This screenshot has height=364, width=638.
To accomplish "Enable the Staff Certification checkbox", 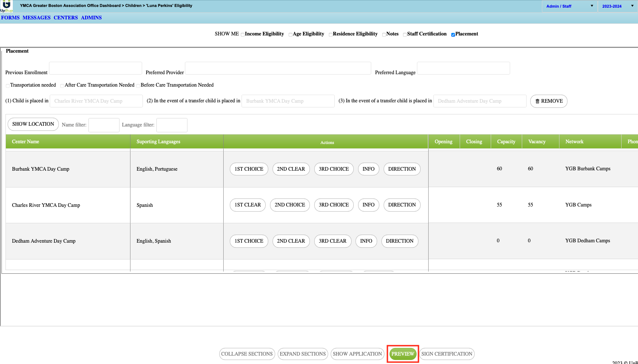I will tap(405, 35).
